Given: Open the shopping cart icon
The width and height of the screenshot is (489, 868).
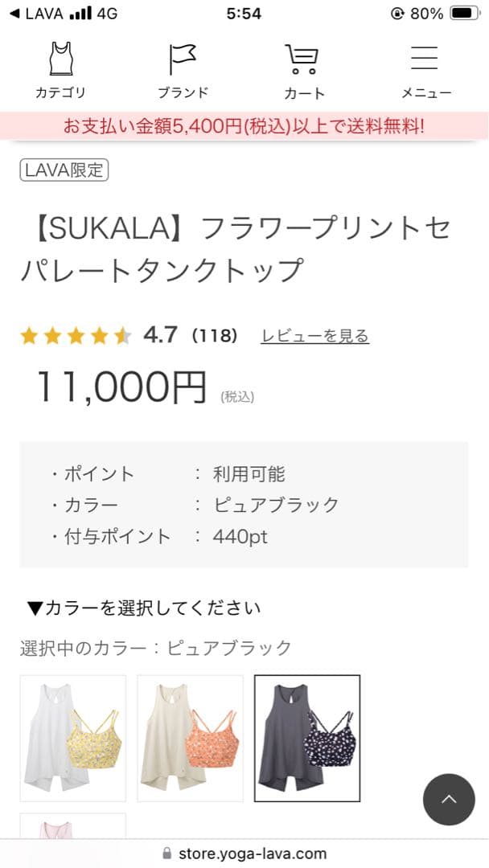Looking at the screenshot, I should tap(302, 59).
